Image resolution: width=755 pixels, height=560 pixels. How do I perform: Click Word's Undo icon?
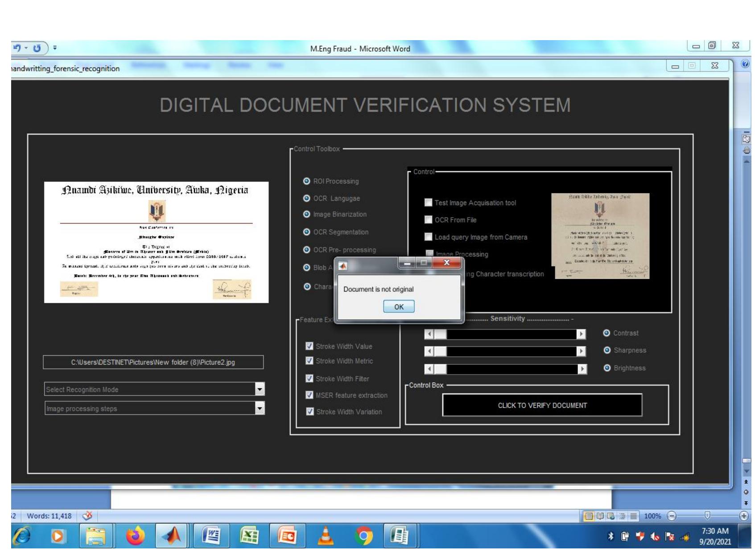click(17, 47)
